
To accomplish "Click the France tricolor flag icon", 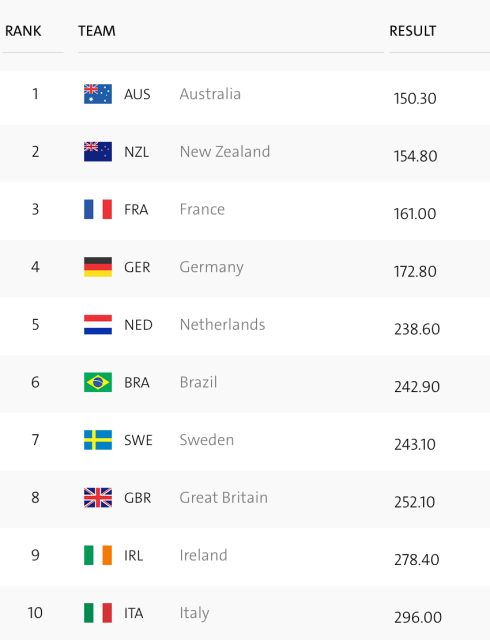I will [98, 209].
